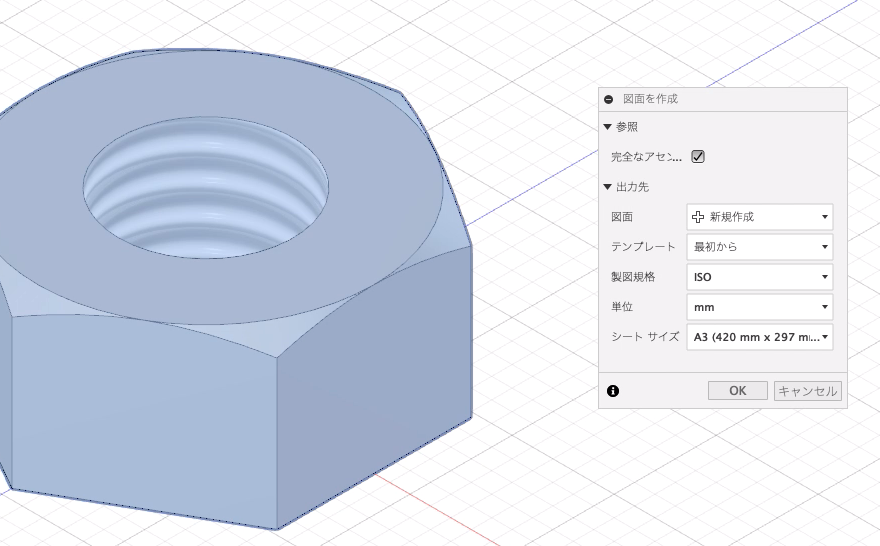Select the top annular face of the nut
880x546 pixels.
(382, 185)
